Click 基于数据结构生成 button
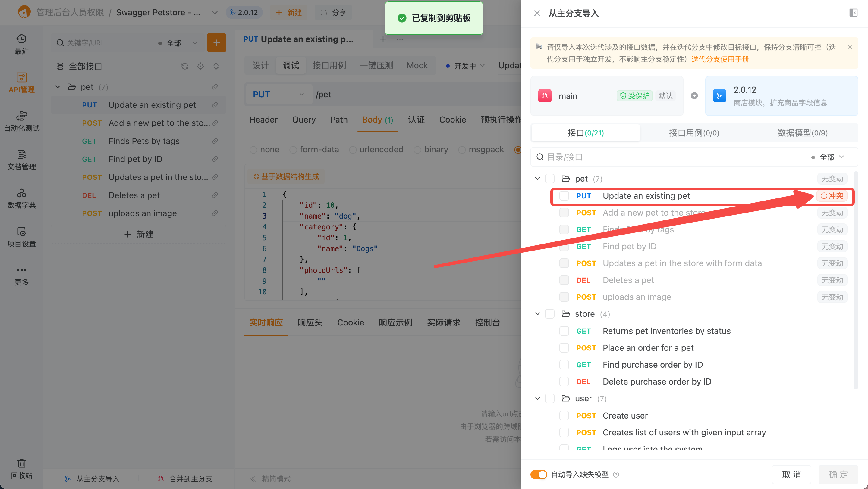This screenshot has height=489, width=868. [286, 177]
